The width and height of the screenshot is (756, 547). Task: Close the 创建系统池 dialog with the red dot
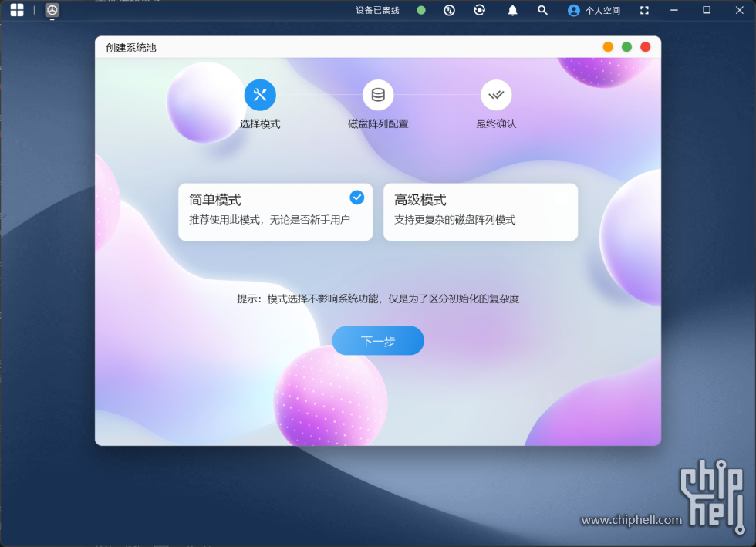tap(645, 47)
